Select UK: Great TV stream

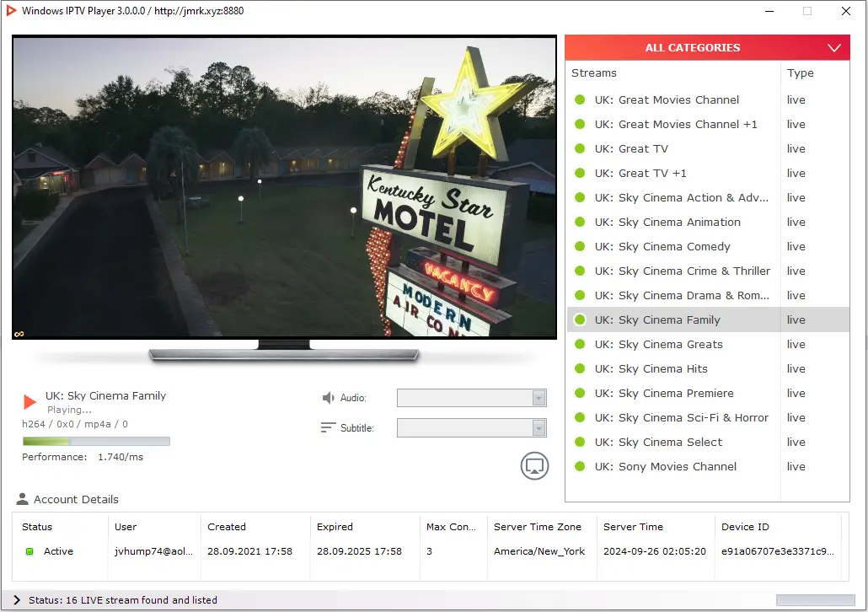pos(708,148)
